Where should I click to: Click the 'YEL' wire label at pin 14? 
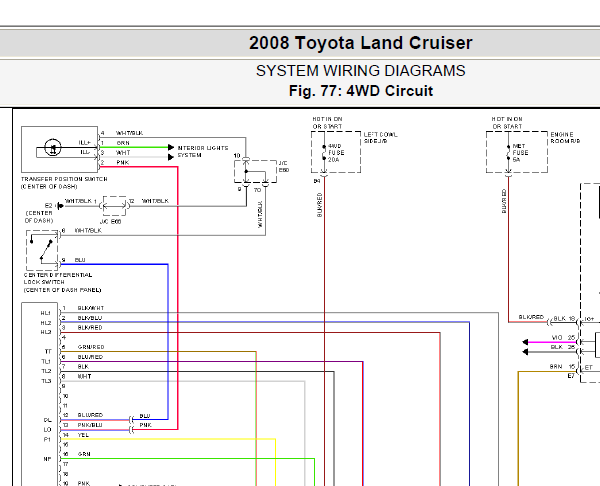point(83,435)
